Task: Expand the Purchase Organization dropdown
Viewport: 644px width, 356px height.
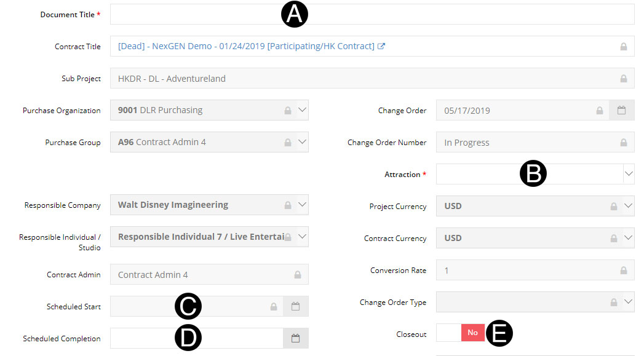Action: (x=302, y=110)
